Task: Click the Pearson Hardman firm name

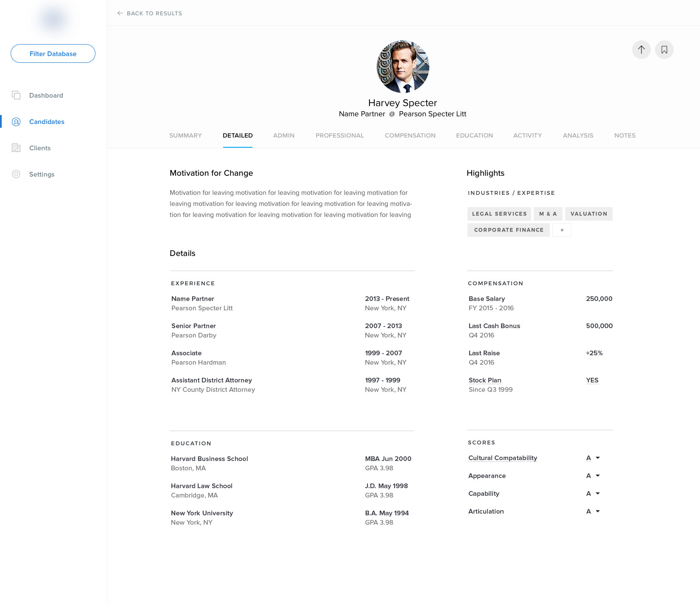Action: [x=199, y=363]
